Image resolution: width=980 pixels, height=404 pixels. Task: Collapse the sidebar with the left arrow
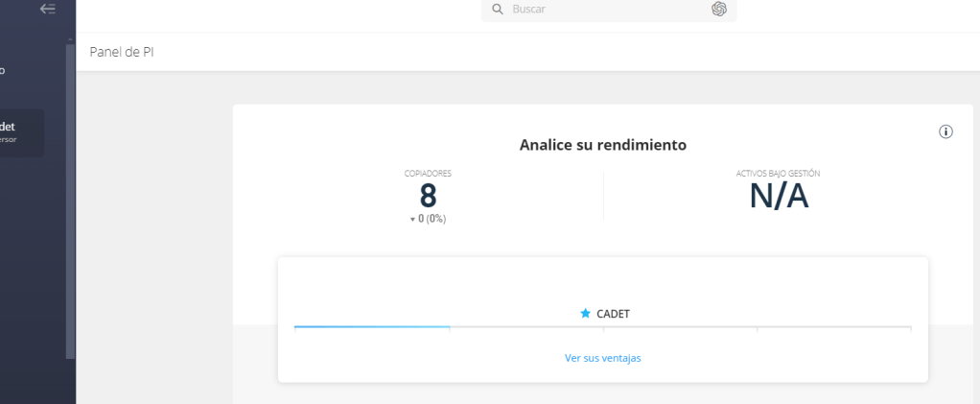[x=48, y=9]
